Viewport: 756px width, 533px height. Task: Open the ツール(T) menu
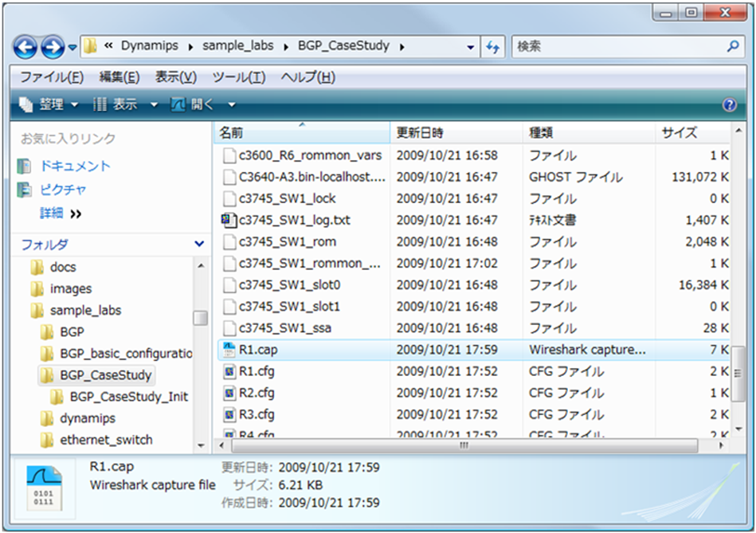coord(238,77)
